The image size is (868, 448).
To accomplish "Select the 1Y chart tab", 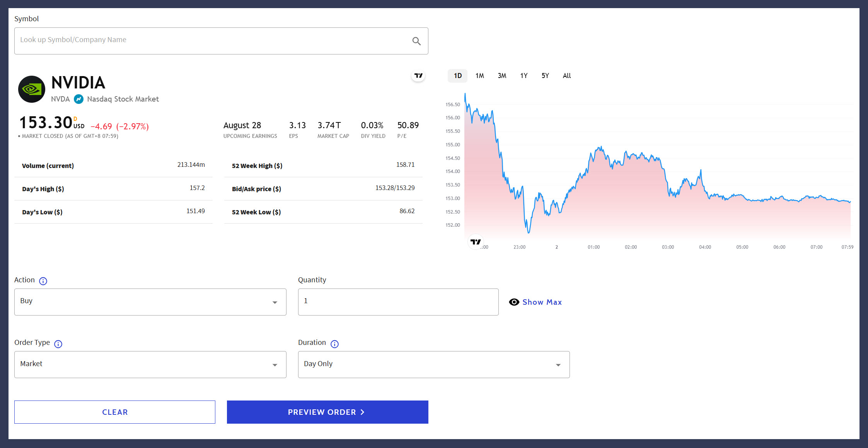I will click(524, 76).
